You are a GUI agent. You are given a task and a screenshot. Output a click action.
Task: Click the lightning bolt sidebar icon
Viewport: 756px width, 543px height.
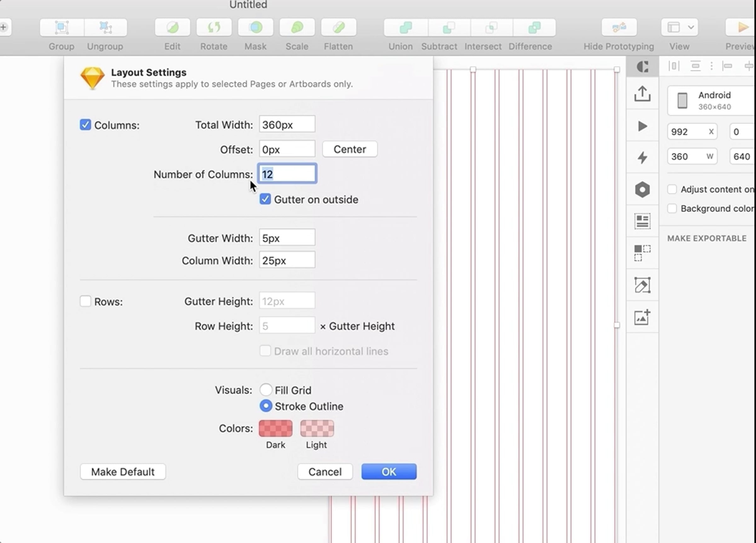click(x=642, y=158)
